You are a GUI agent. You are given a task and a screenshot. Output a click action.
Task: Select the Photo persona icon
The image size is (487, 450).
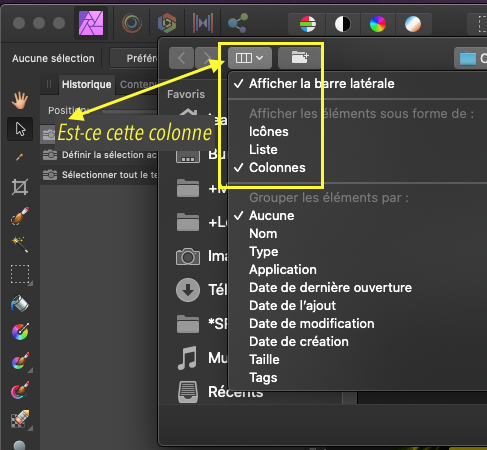pos(91,23)
